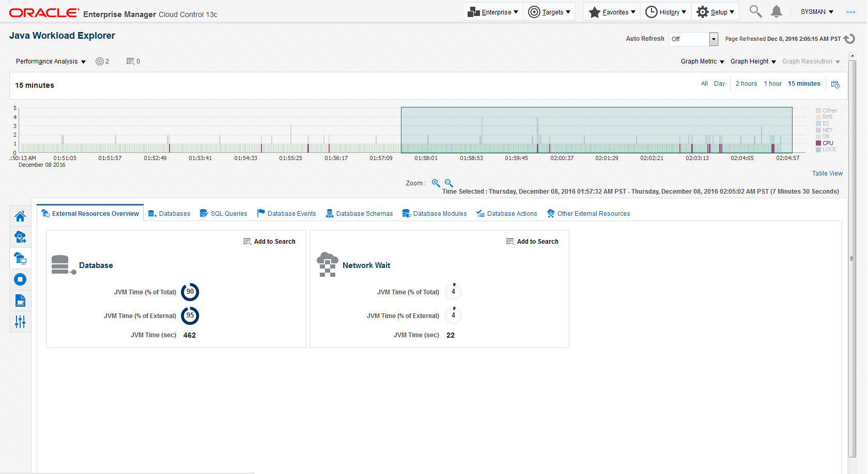Open the Enterprise menu

pos(493,12)
